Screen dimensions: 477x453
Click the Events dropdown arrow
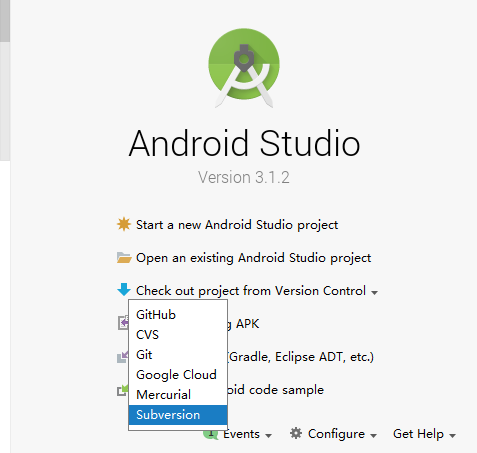[x=269, y=436]
